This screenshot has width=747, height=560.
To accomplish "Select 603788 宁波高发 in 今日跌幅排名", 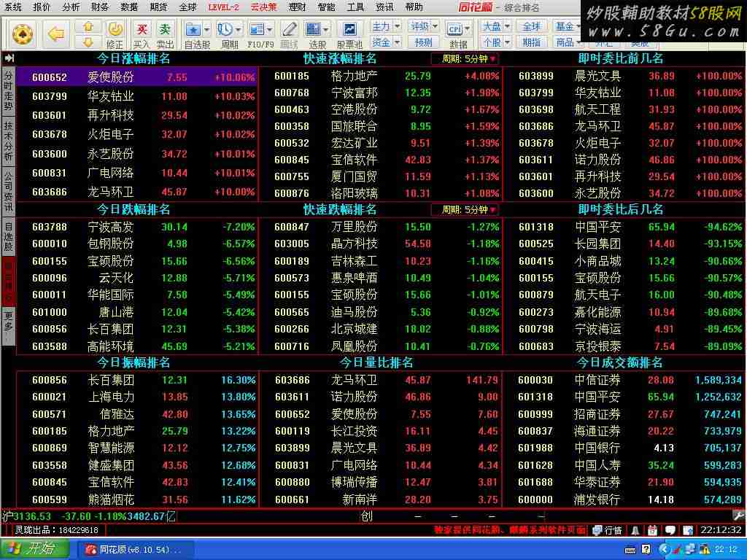I will (137, 227).
